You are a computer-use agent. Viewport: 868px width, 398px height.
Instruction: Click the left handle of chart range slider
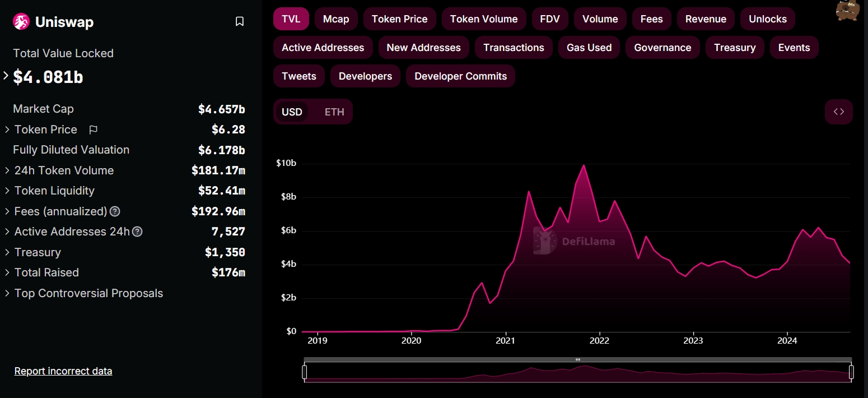[305, 372]
